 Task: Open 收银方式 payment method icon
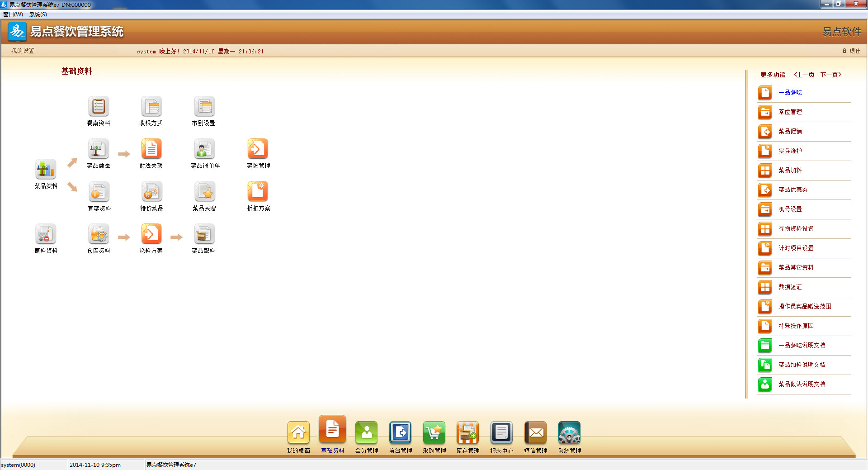point(151,107)
